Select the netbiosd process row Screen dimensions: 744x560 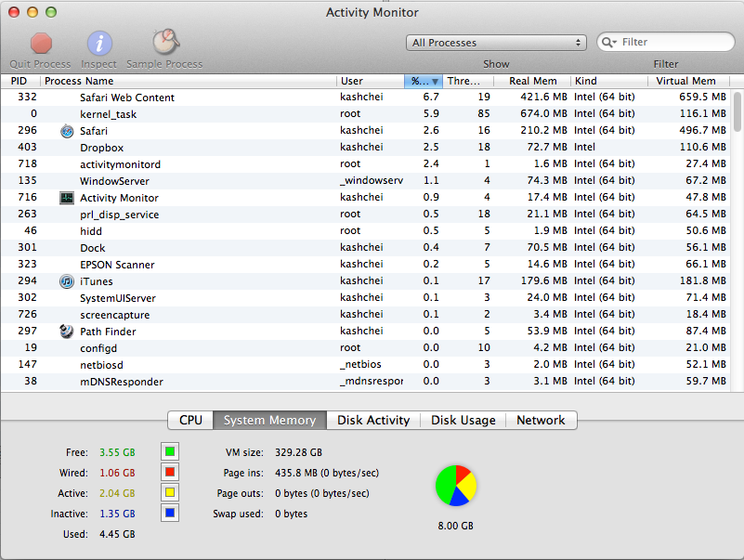(365, 364)
